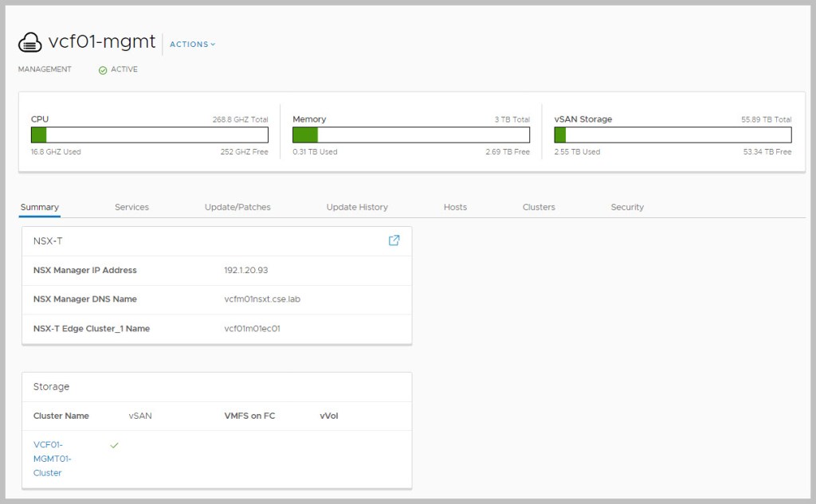Click the vSAN Storage usage bar
Screen dimensions: 816x504
pyautogui.click(x=673, y=135)
